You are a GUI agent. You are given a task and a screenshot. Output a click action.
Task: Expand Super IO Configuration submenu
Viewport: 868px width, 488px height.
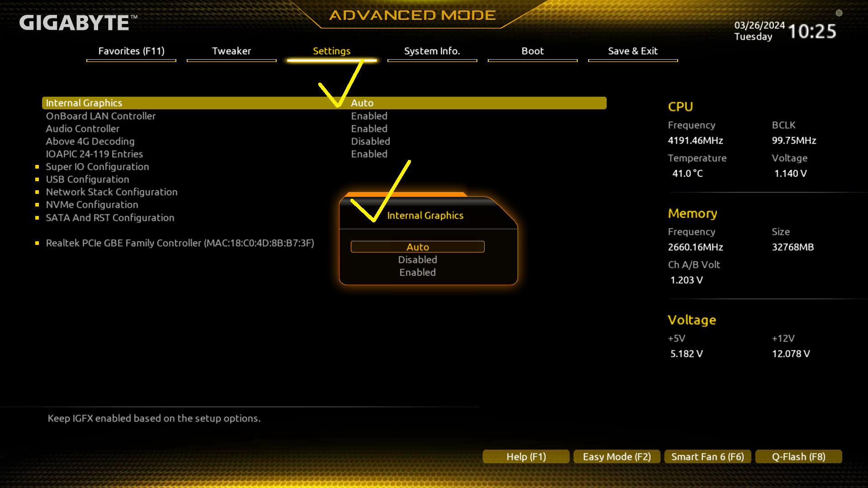(x=97, y=166)
